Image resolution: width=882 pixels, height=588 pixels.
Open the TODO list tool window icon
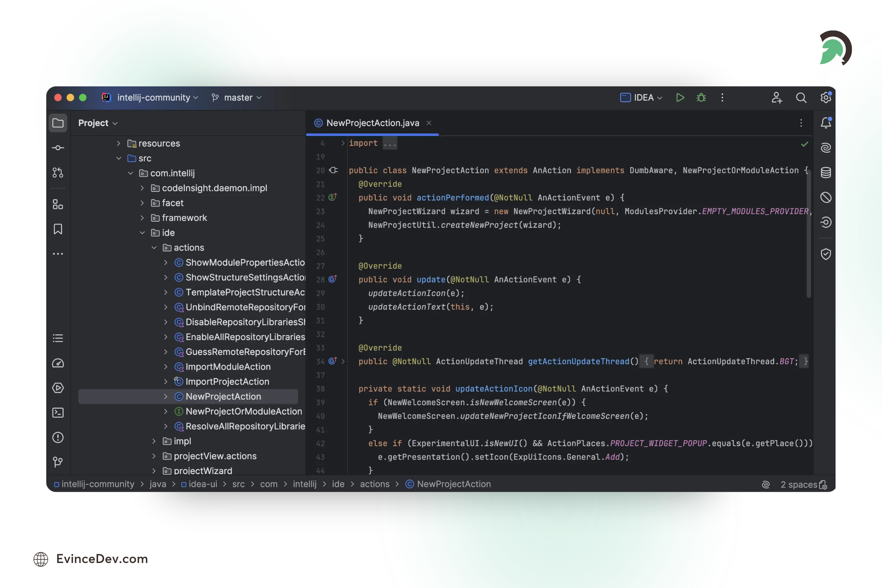click(58, 338)
